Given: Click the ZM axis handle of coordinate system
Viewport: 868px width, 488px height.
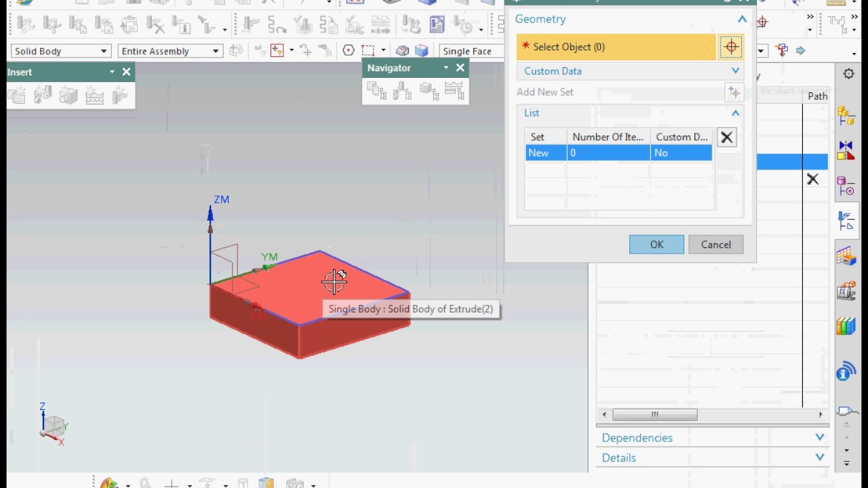Looking at the screenshot, I should [x=210, y=213].
